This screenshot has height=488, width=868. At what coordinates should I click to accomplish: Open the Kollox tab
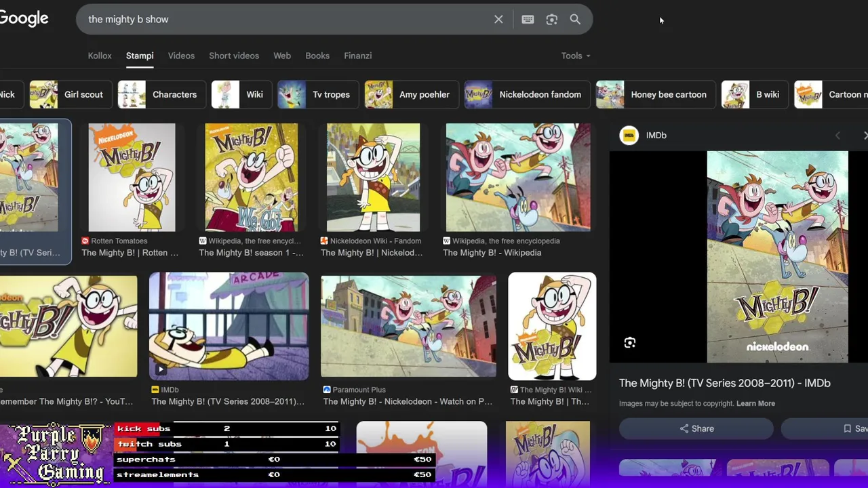(x=100, y=56)
